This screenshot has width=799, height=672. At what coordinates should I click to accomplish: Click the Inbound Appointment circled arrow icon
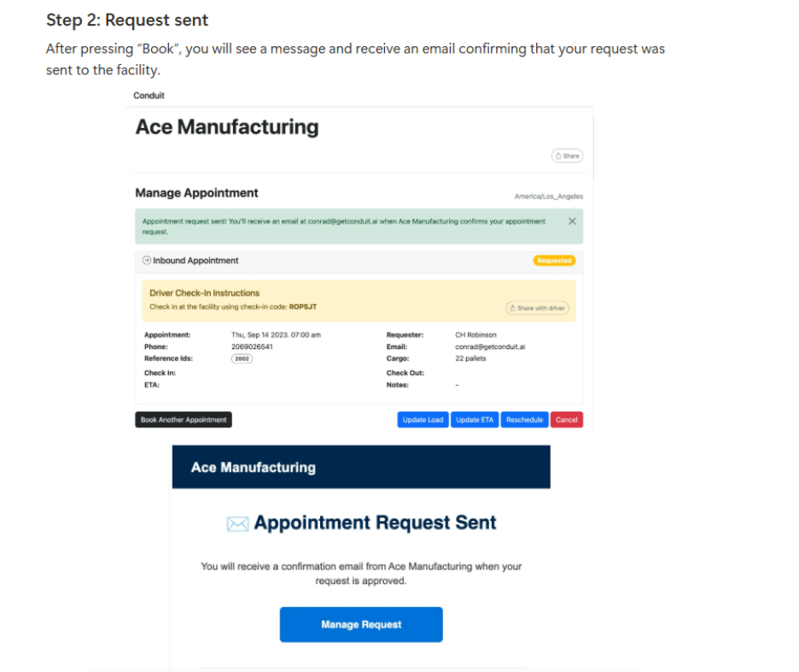[x=147, y=260]
